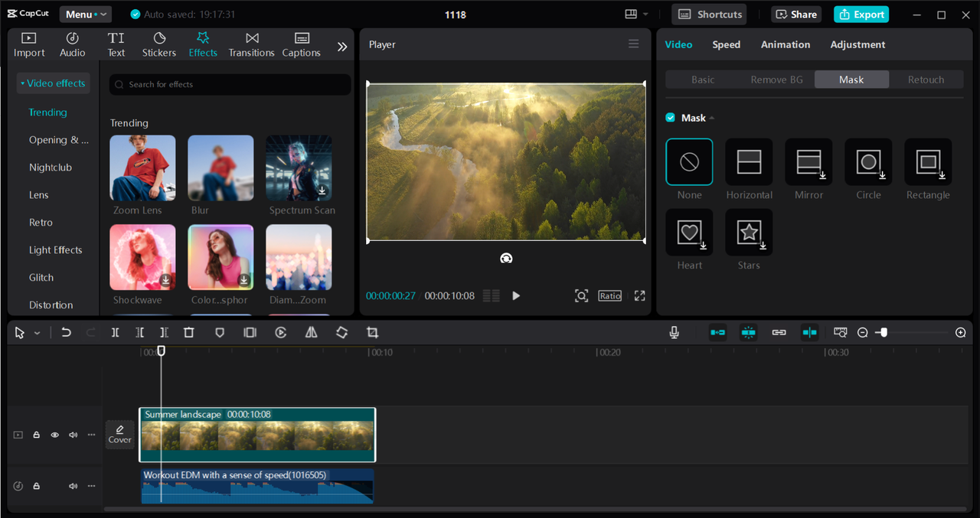Hide the video track with eye icon

click(54, 435)
